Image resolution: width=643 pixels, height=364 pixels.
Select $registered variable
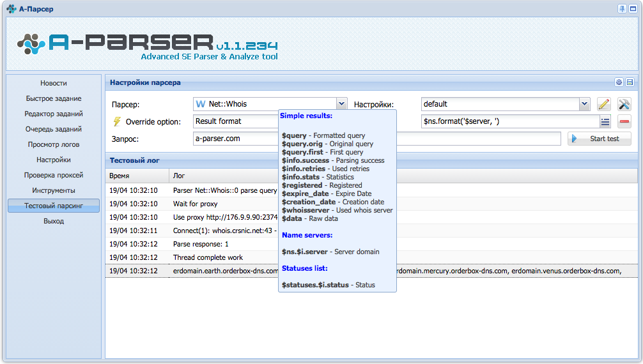[302, 185]
